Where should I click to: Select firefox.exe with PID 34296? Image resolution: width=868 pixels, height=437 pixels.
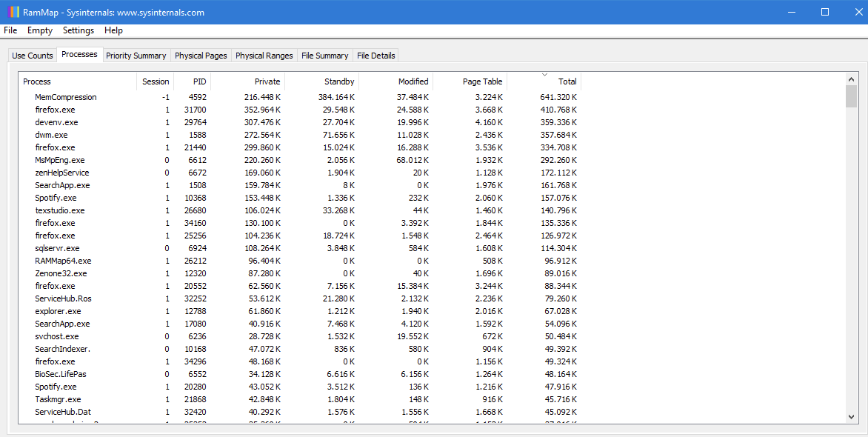(x=299, y=361)
